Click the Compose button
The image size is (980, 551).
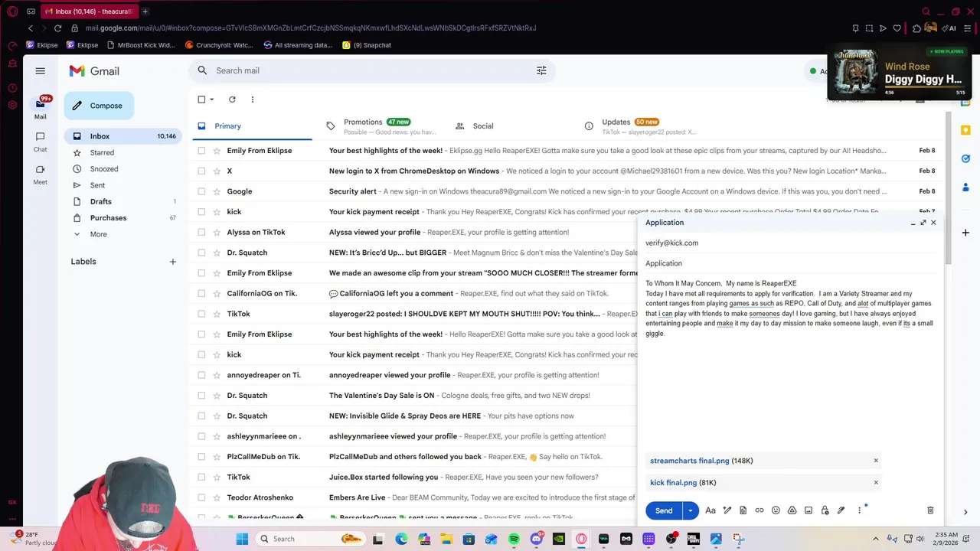[99, 106]
